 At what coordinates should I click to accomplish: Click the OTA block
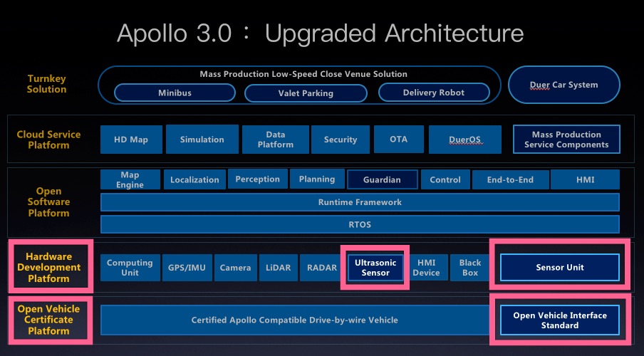(x=398, y=140)
